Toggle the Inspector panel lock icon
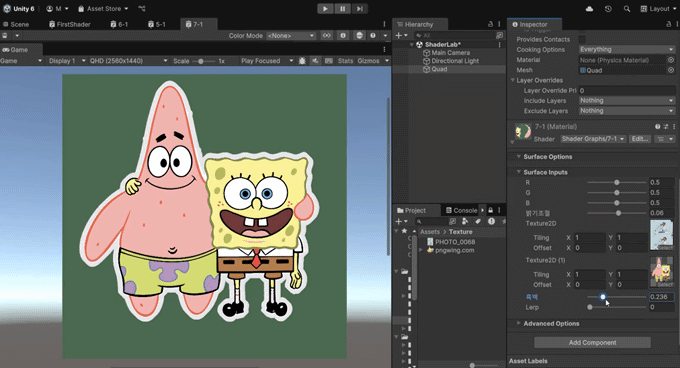This screenshot has height=368, width=680. pos(668,24)
